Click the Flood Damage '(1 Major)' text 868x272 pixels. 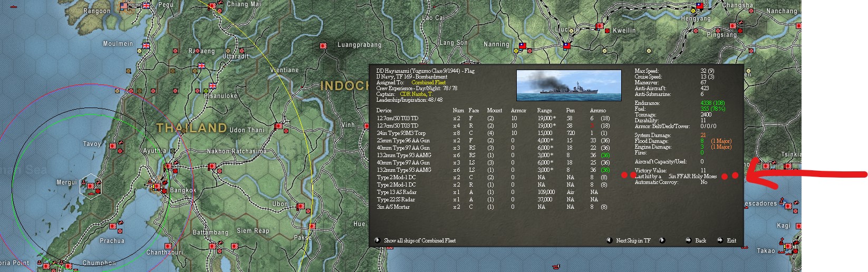click(721, 141)
